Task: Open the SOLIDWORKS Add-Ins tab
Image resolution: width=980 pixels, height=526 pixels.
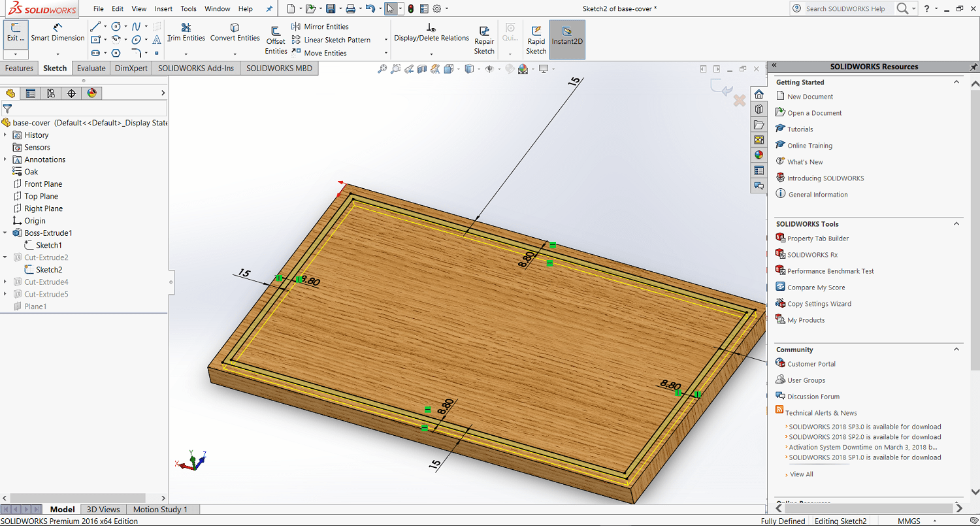Action: (x=196, y=68)
